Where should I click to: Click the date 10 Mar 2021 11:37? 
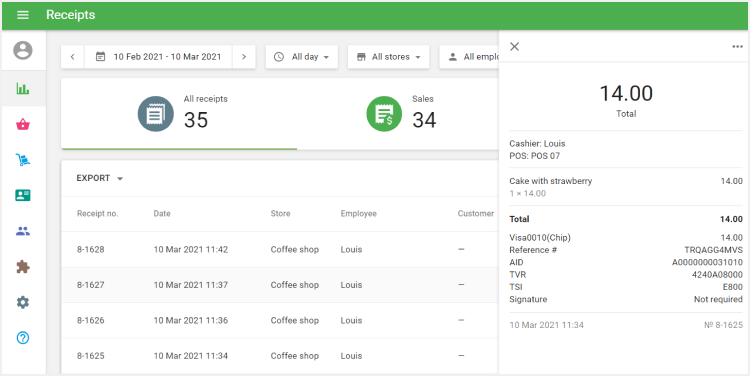[x=190, y=285]
